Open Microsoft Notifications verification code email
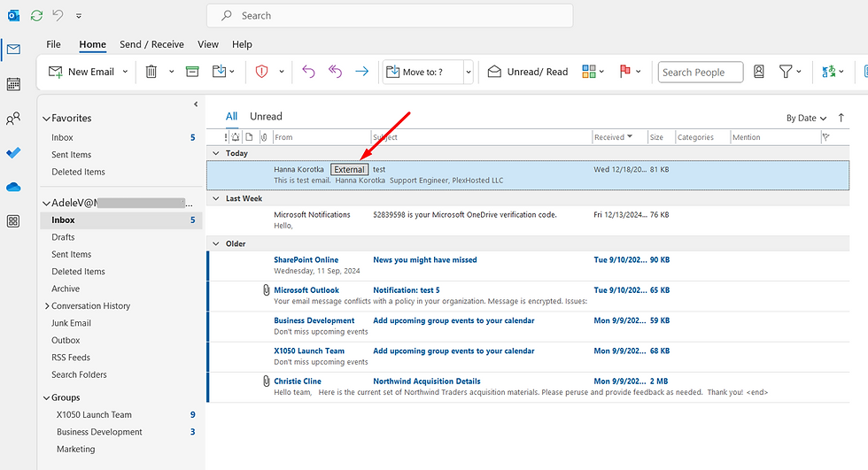 [x=528, y=220]
